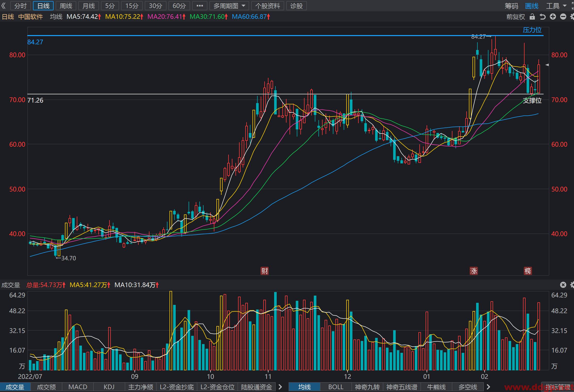Open the 多周期图 dropdown
The image size is (574, 392).
click(x=229, y=6)
